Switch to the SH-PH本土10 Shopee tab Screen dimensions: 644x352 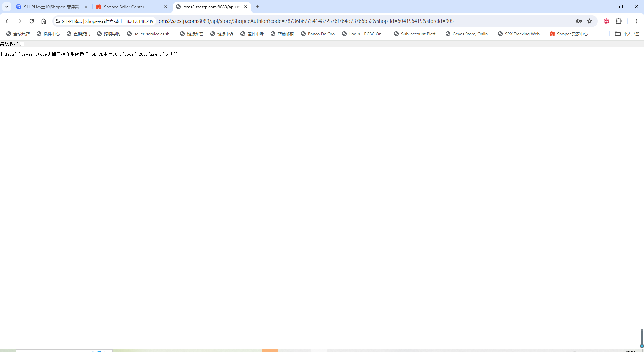(51, 7)
